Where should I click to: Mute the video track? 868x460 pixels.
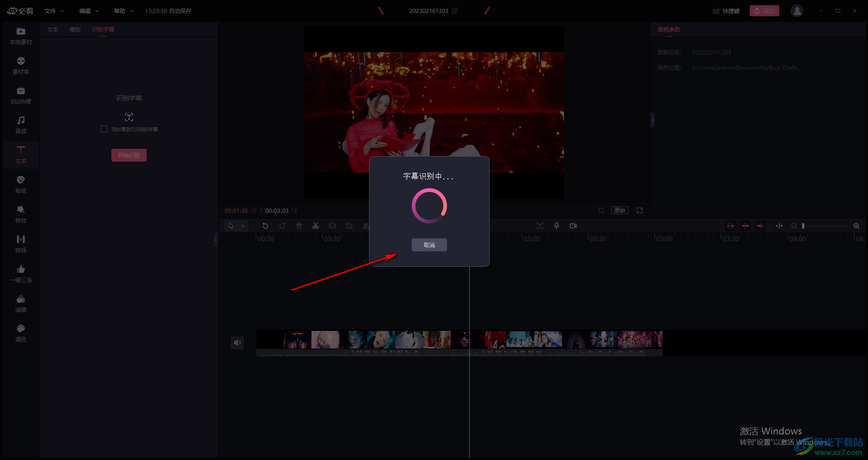coord(237,343)
